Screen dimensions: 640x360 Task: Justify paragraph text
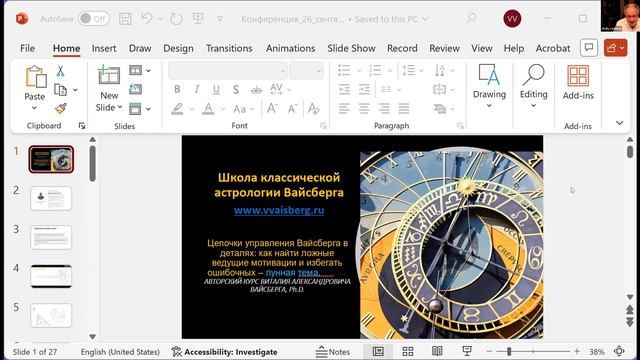click(x=404, y=109)
